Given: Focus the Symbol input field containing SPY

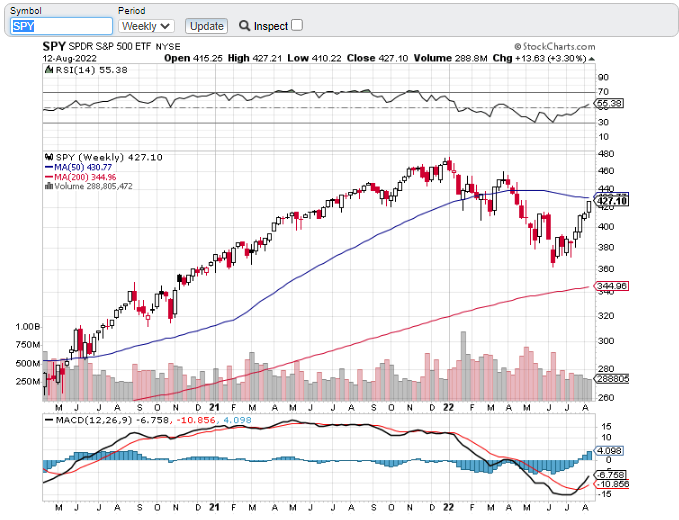Looking at the screenshot, I should click(x=61, y=26).
